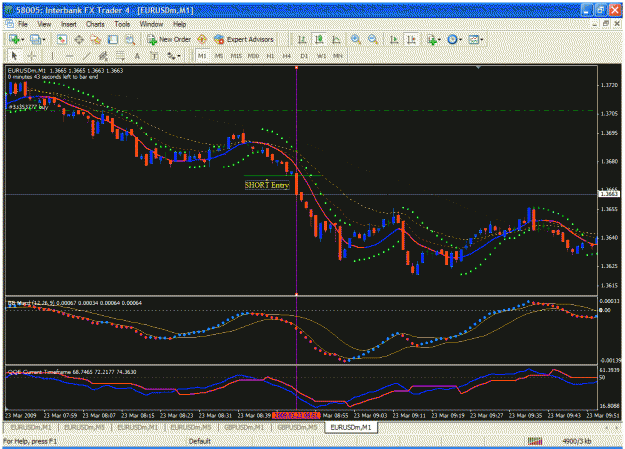
Task: Click the chart shift triangle marker
Action: [478, 67]
